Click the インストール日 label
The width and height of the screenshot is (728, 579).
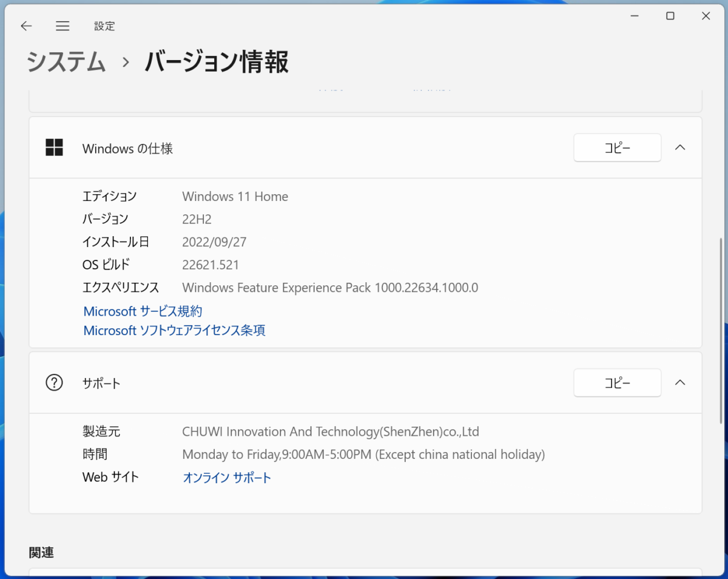pyautogui.click(x=116, y=242)
